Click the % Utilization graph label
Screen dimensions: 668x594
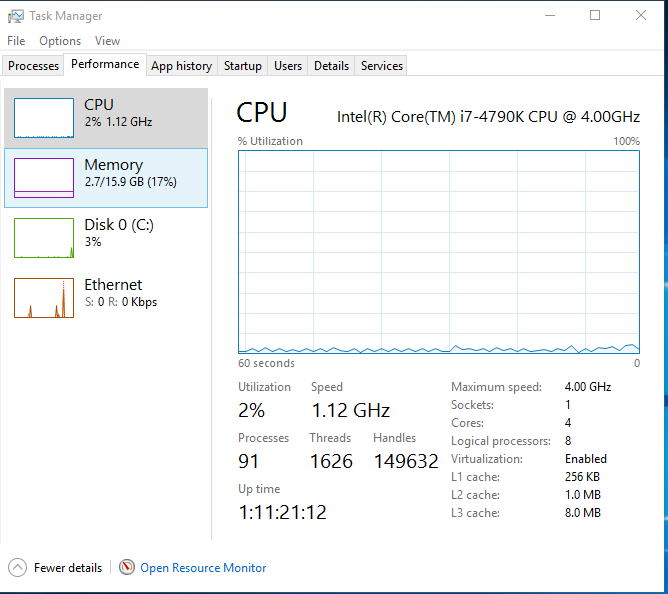coord(270,141)
